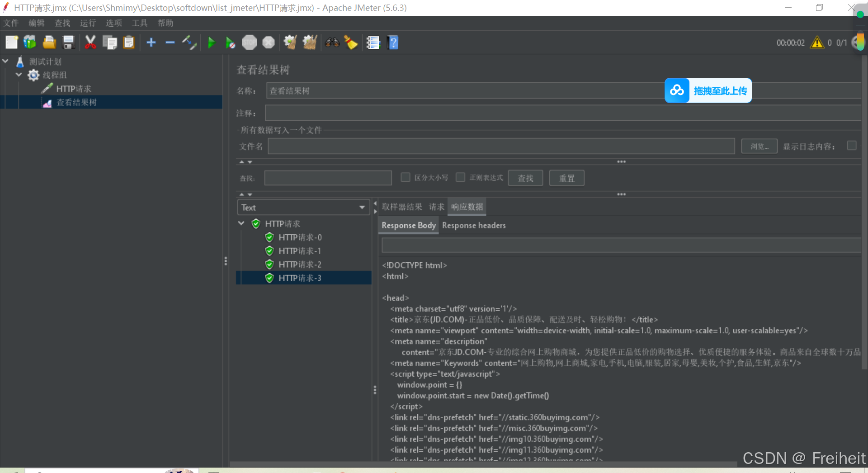Enable the 显示日志内容 checkbox

(852, 146)
